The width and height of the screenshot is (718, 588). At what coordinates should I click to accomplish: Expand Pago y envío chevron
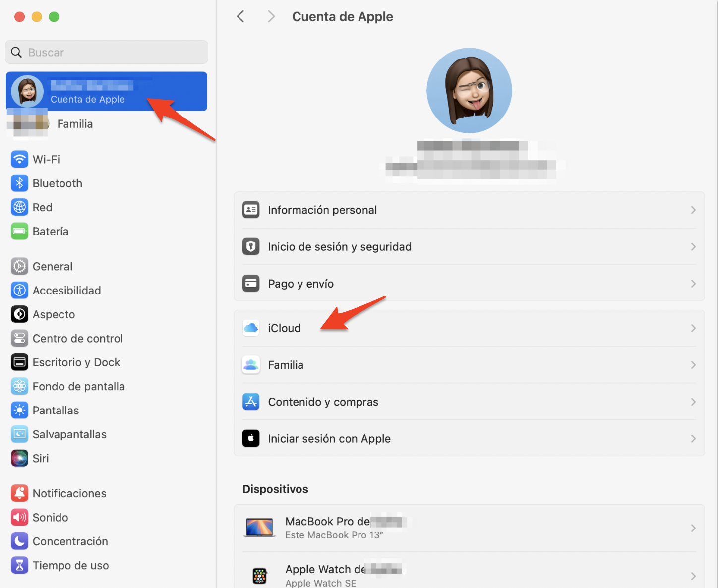(693, 284)
